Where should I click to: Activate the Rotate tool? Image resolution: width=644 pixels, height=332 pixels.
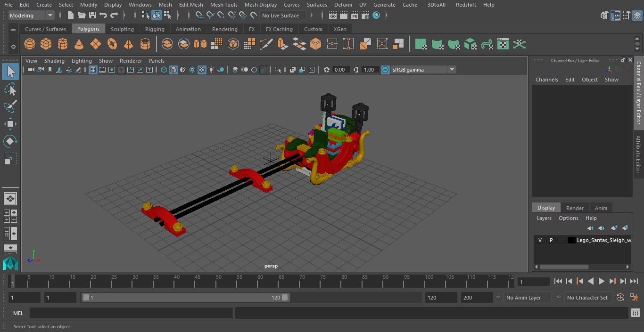point(10,141)
